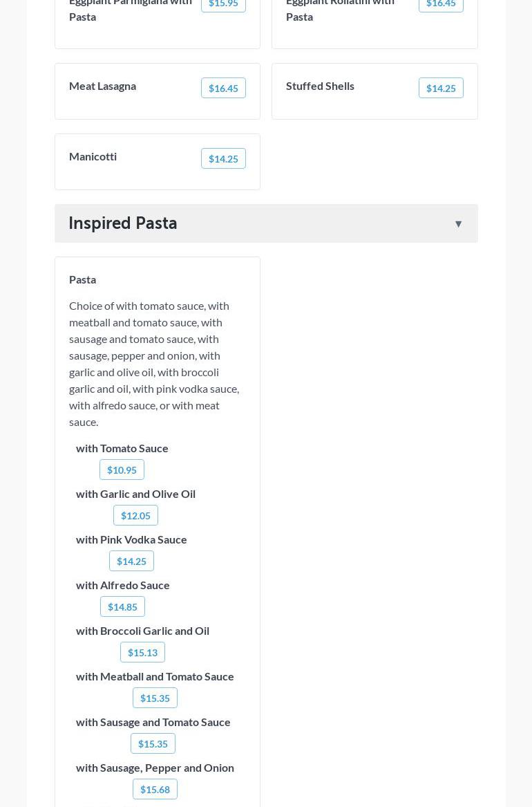The image size is (532, 807).
Task: Choose Sausage, Pepper and Onion $15.68 price
Action: click(155, 789)
